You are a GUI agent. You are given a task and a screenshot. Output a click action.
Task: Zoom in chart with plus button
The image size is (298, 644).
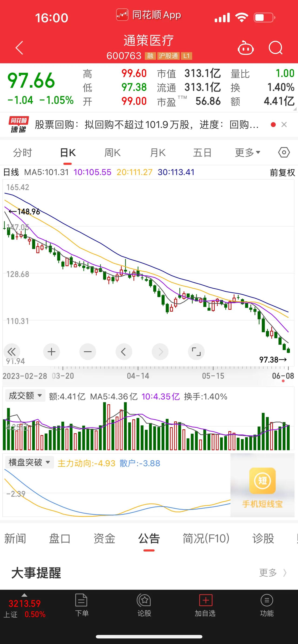pos(51,352)
